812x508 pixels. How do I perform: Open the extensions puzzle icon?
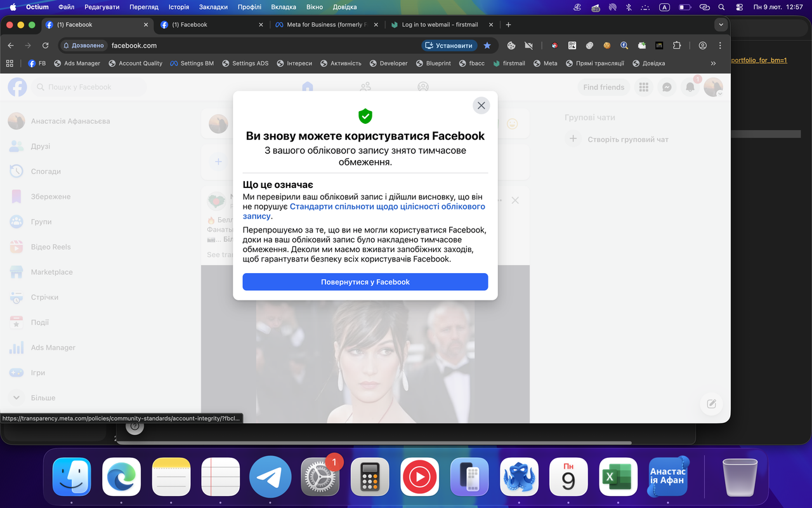point(677,46)
